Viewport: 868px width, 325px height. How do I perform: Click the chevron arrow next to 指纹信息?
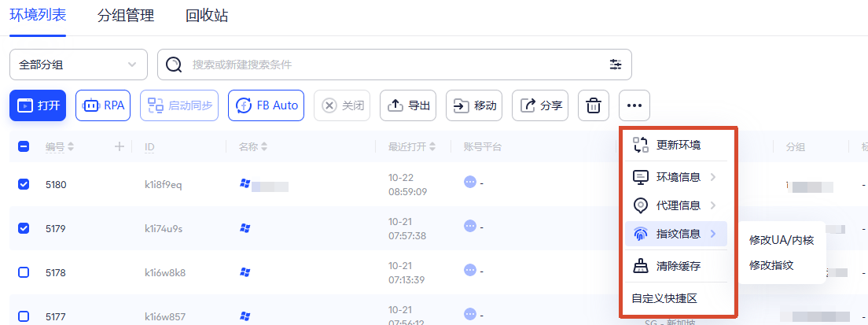713,234
